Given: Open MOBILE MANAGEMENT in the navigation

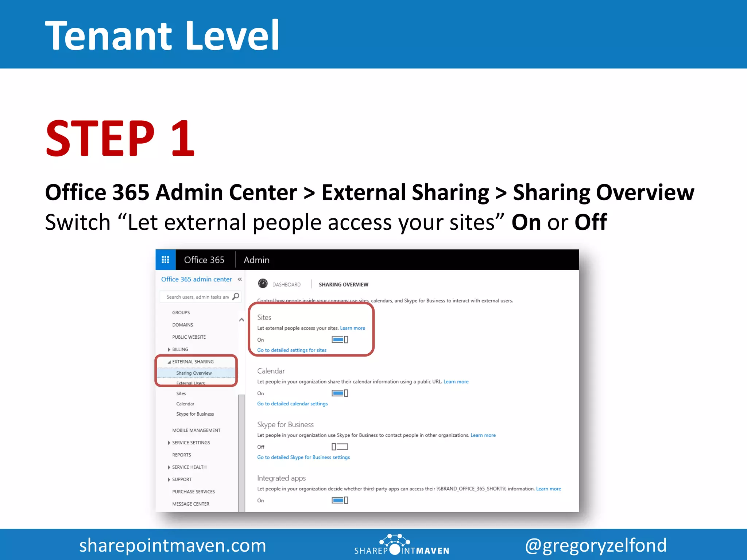Looking at the screenshot, I should pos(196,430).
